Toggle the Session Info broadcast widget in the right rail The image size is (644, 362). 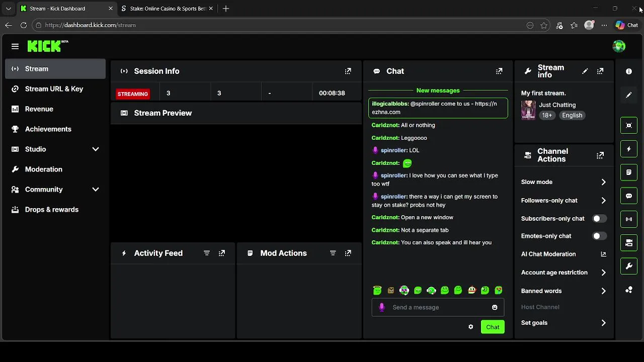[629, 219]
